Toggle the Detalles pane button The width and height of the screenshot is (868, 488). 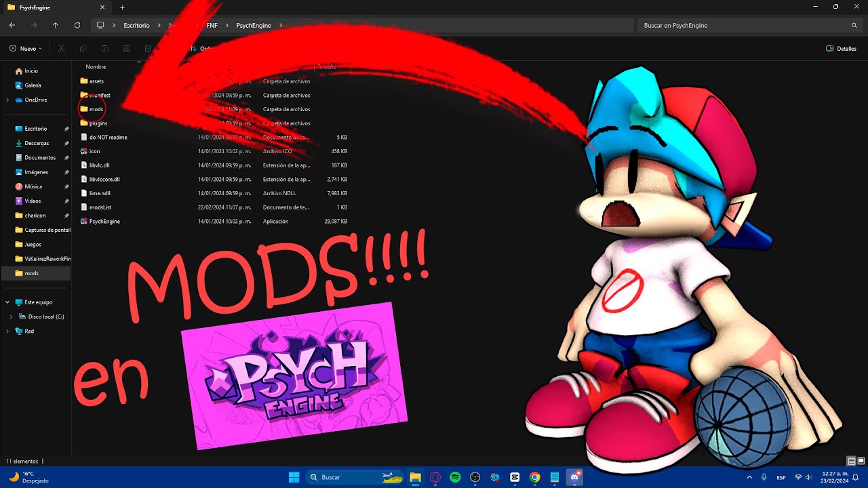coord(842,49)
